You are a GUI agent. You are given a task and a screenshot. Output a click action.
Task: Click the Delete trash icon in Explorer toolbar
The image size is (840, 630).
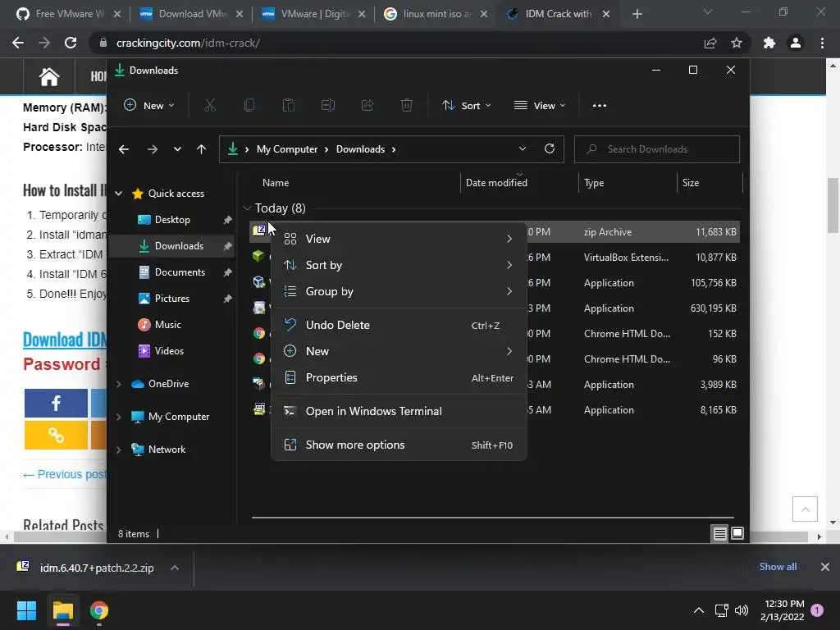407,106
